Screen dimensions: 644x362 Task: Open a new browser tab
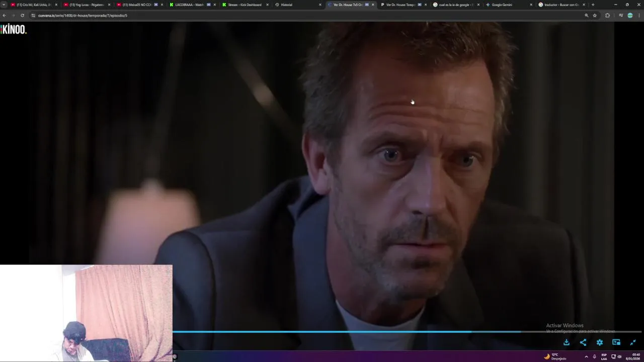(593, 5)
